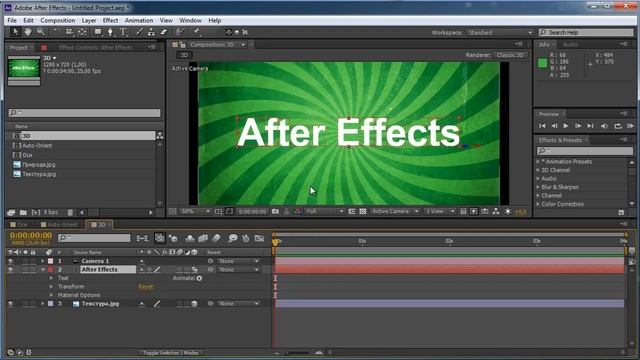Click the Project panel search field

pyautogui.click(x=84, y=113)
